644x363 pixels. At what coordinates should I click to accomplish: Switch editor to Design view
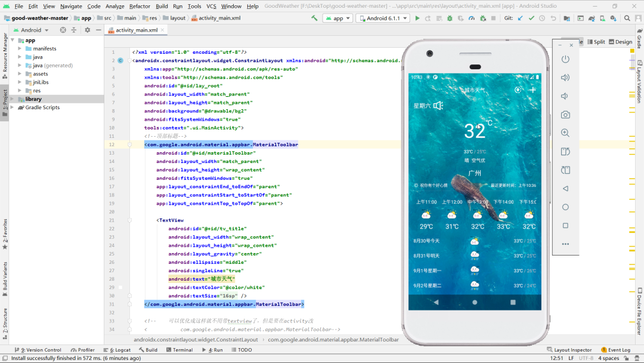pos(621,42)
